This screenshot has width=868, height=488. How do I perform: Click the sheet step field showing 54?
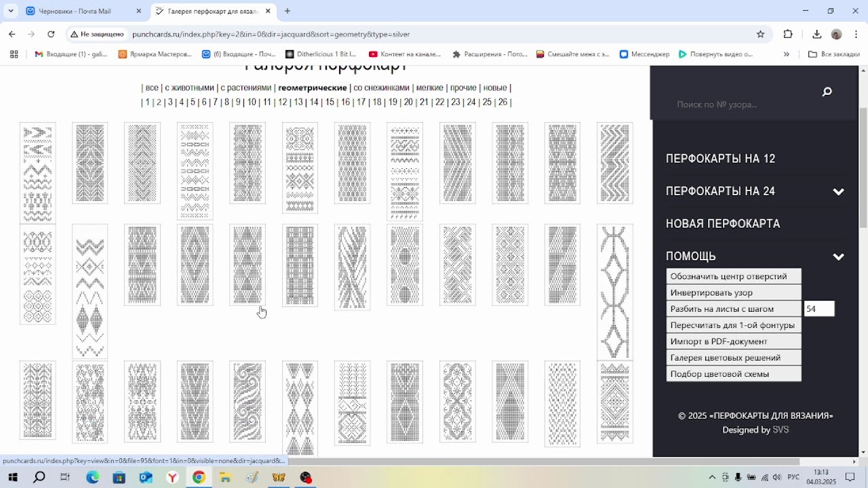(819, 309)
